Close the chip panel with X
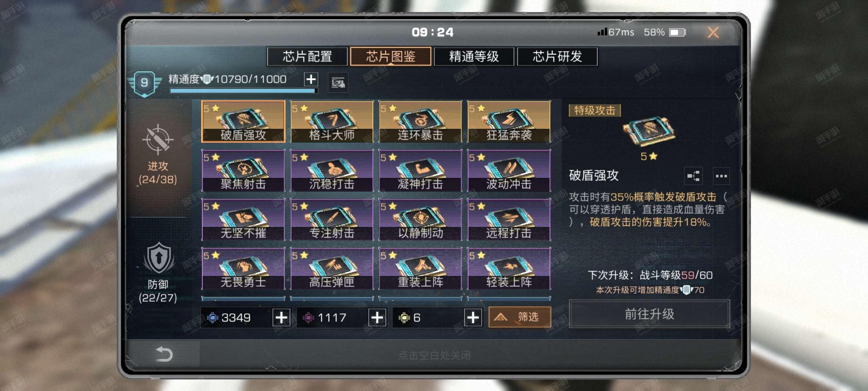 click(712, 32)
